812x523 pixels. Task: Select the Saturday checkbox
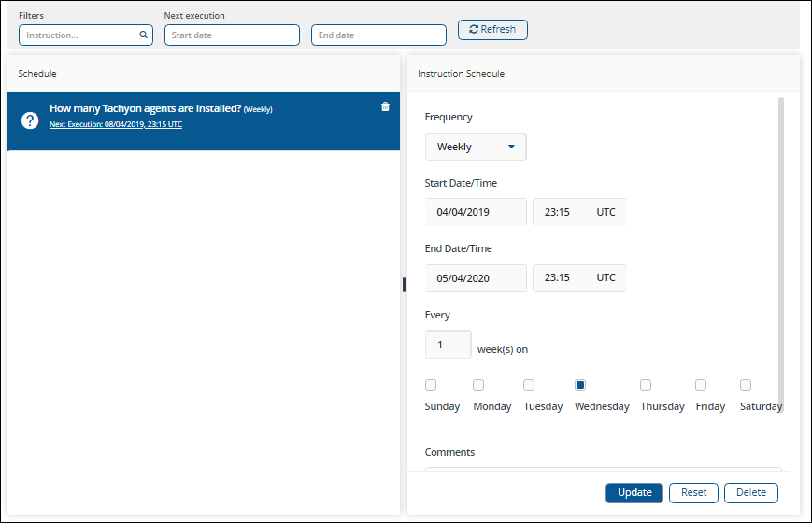click(746, 385)
